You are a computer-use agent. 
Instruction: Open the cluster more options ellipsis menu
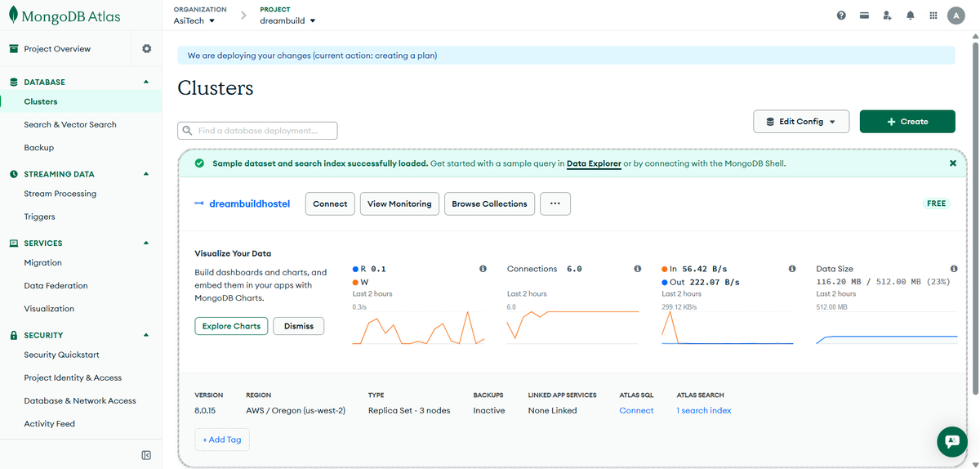pyautogui.click(x=555, y=204)
